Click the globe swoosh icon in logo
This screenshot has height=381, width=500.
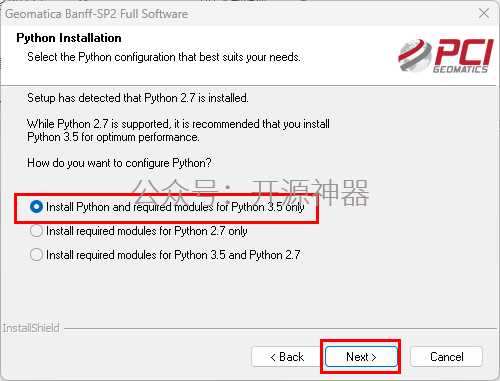(x=415, y=56)
